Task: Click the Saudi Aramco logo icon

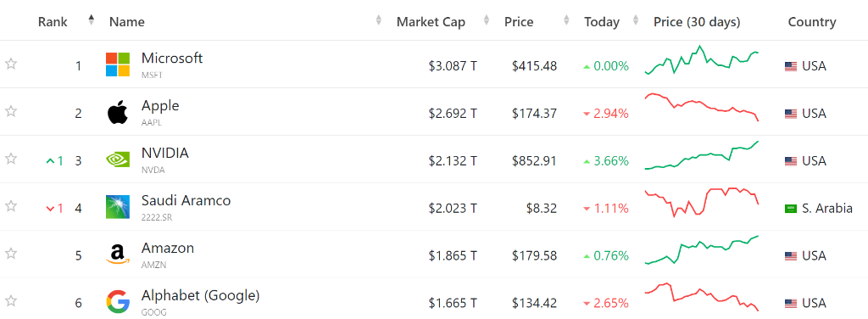Action: [x=117, y=207]
